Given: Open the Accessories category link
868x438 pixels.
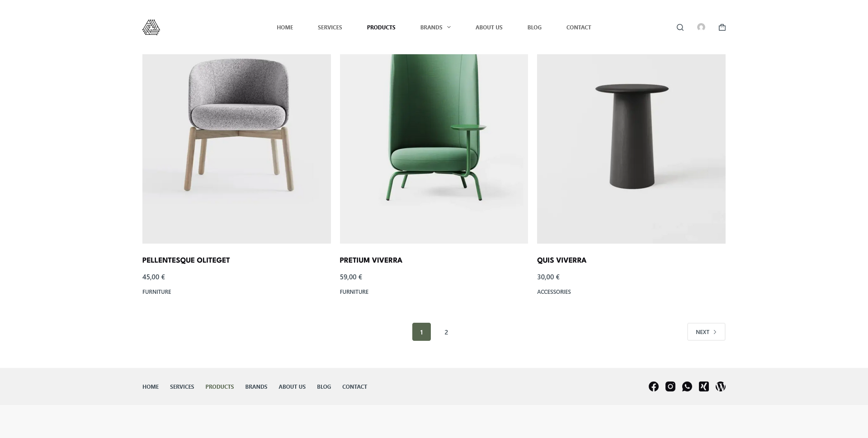Looking at the screenshot, I should (x=554, y=292).
